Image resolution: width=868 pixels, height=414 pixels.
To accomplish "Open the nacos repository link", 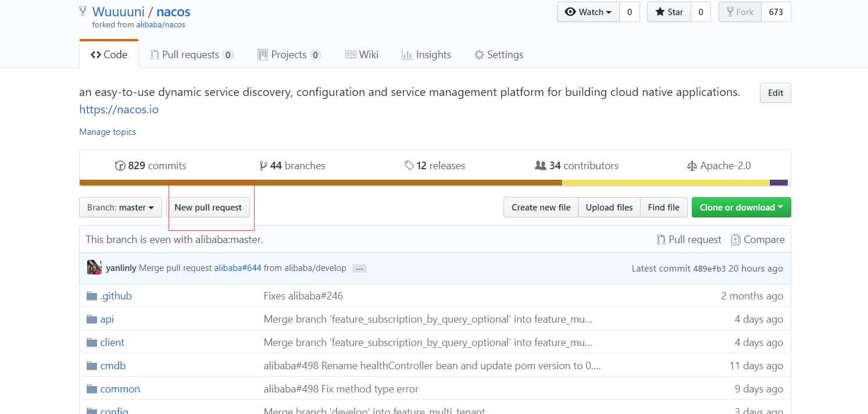I will coord(173,12).
